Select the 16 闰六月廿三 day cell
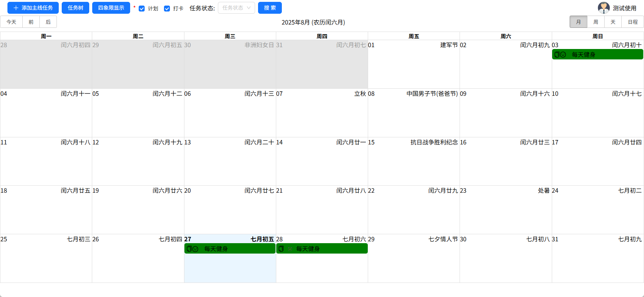This screenshot has height=297, width=644. tap(506, 161)
